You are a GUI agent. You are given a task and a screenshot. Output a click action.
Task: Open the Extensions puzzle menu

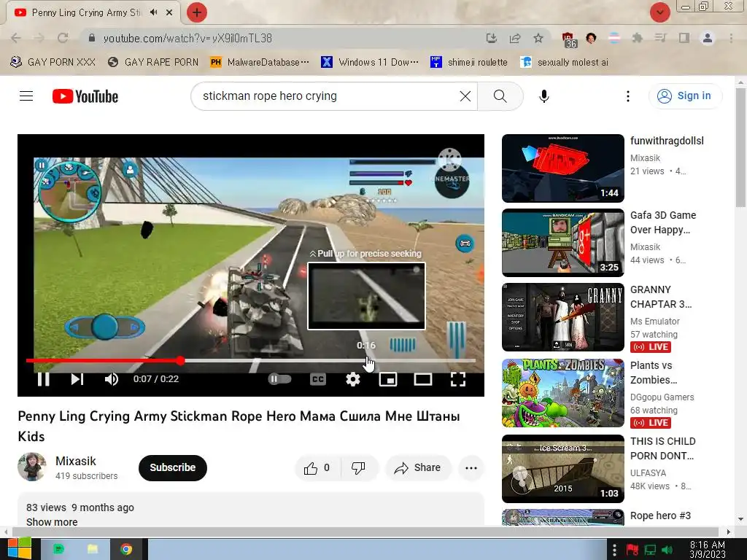coord(637,38)
